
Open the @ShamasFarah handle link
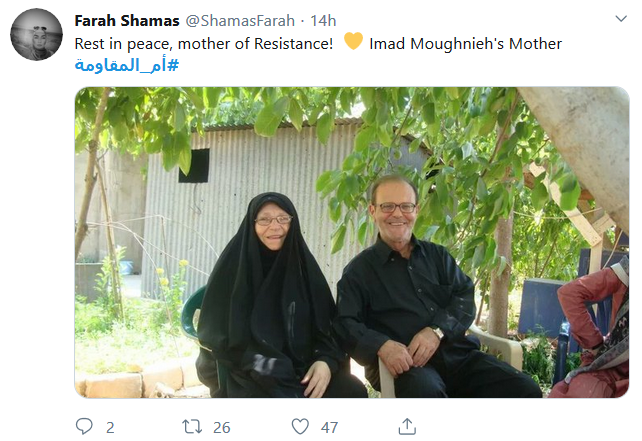[x=240, y=20]
